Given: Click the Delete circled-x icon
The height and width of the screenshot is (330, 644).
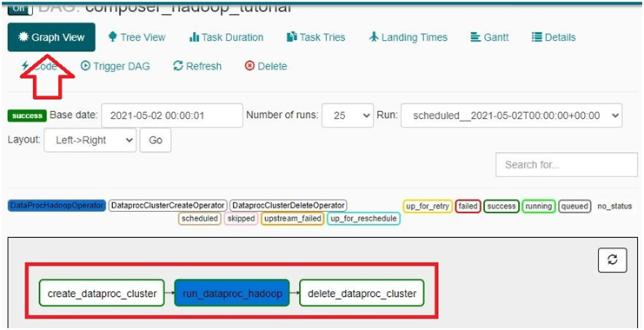Looking at the screenshot, I should click(x=249, y=66).
